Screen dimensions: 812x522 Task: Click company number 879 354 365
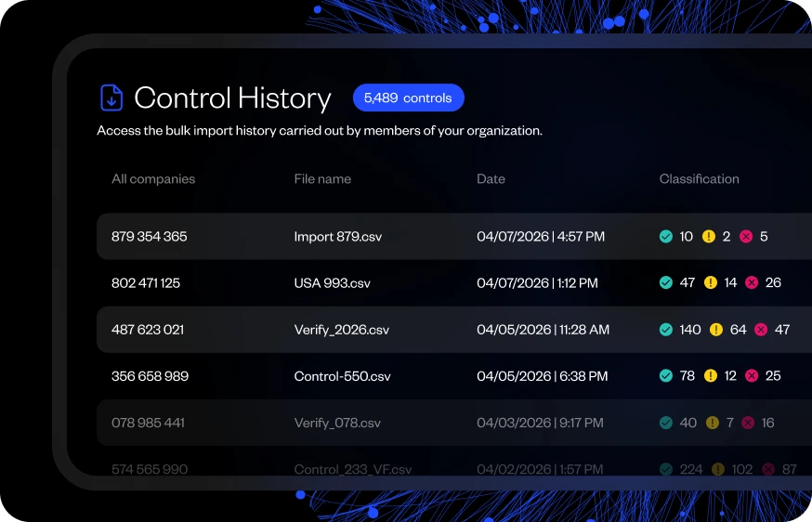(150, 237)
